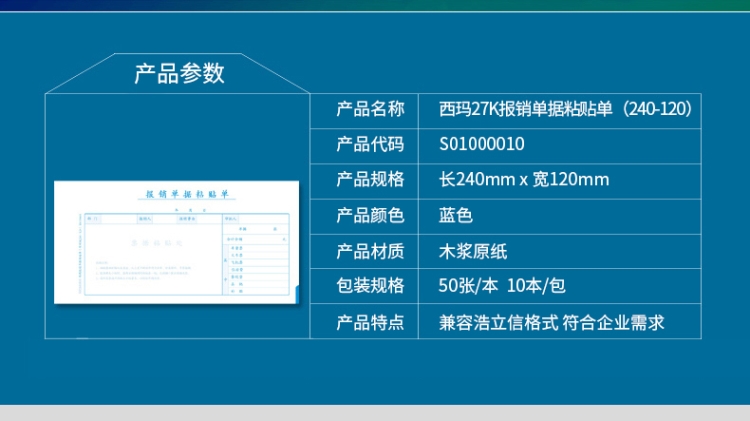Click the packaging value 50张/本 10本/包
This screenshot has width=750, height=421.
coord(502,286)
